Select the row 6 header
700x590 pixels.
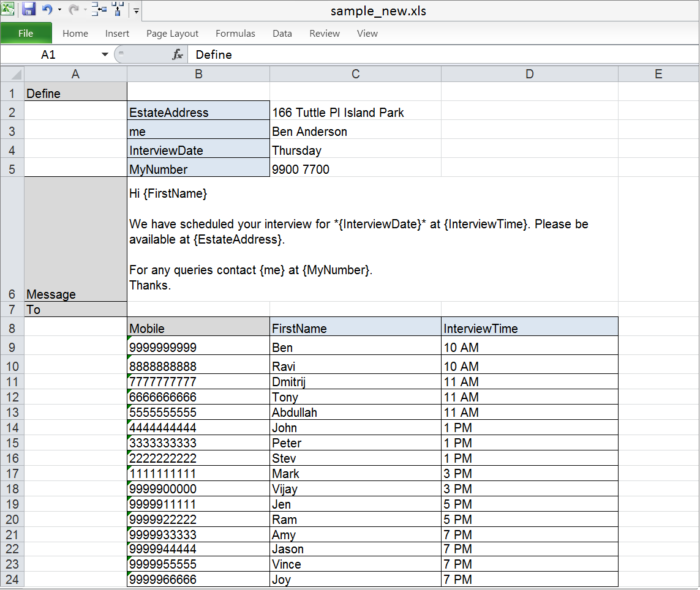(x=12, y=294)
